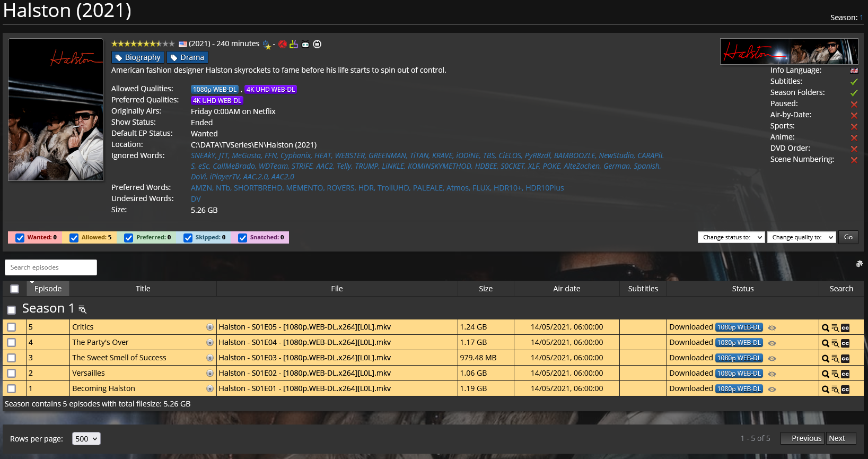
Task: Jump to Season 1 link at top right
Action: pos(861,18)
